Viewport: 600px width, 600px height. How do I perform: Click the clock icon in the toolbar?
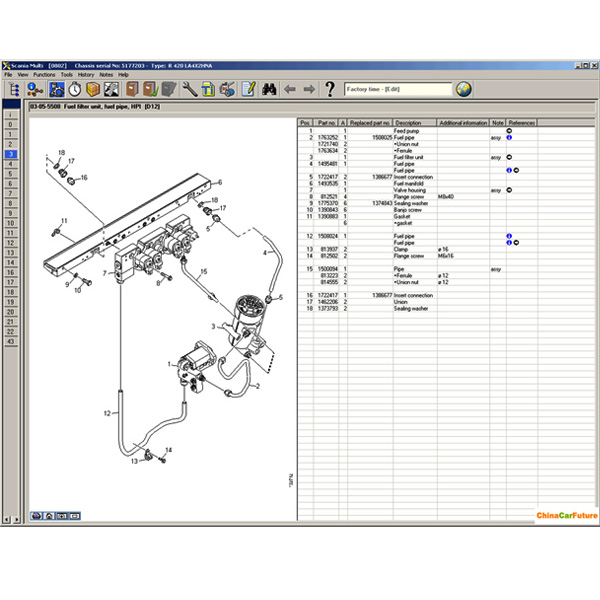[x=75, y=89]
